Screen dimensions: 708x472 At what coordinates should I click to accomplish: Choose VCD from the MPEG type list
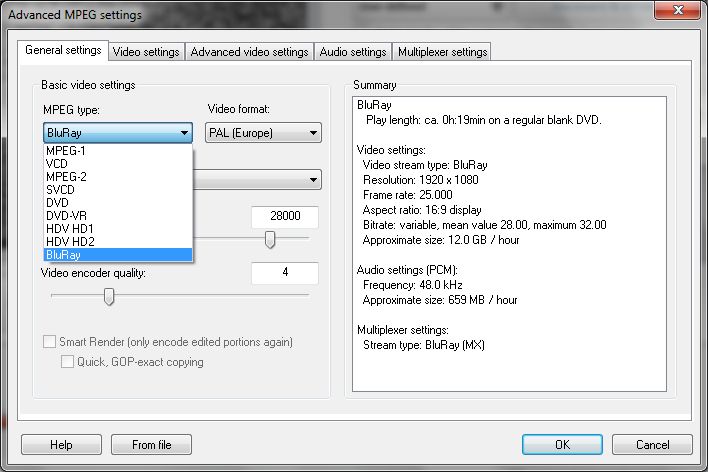click(x=118, y=164)
